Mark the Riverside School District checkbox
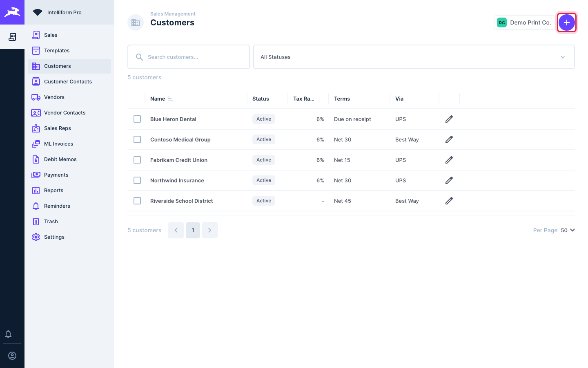Viewport: 588px width, 368px height. pyautogui.click(x=137, y=201)
